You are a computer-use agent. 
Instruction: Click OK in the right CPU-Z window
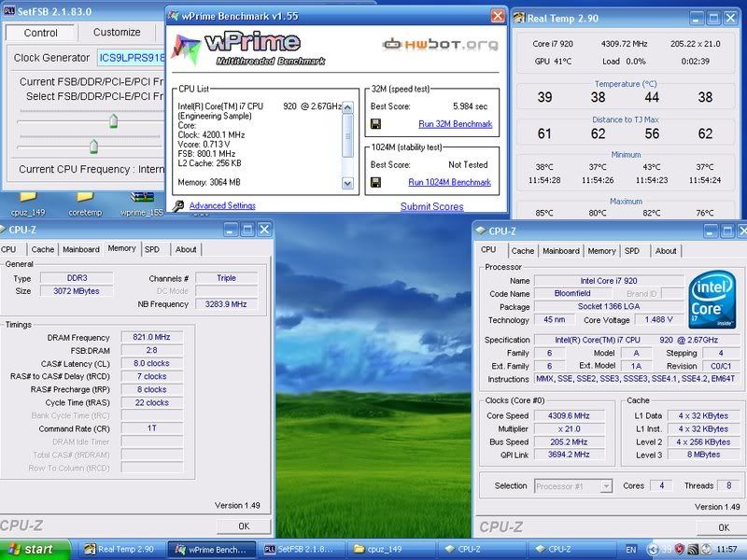coord(723,527)
